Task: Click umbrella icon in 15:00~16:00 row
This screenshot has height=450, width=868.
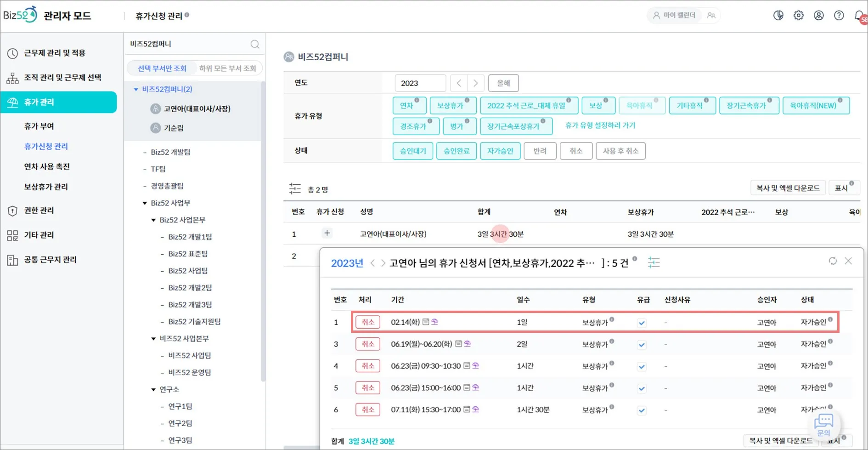Action: (x=475, y=387)
